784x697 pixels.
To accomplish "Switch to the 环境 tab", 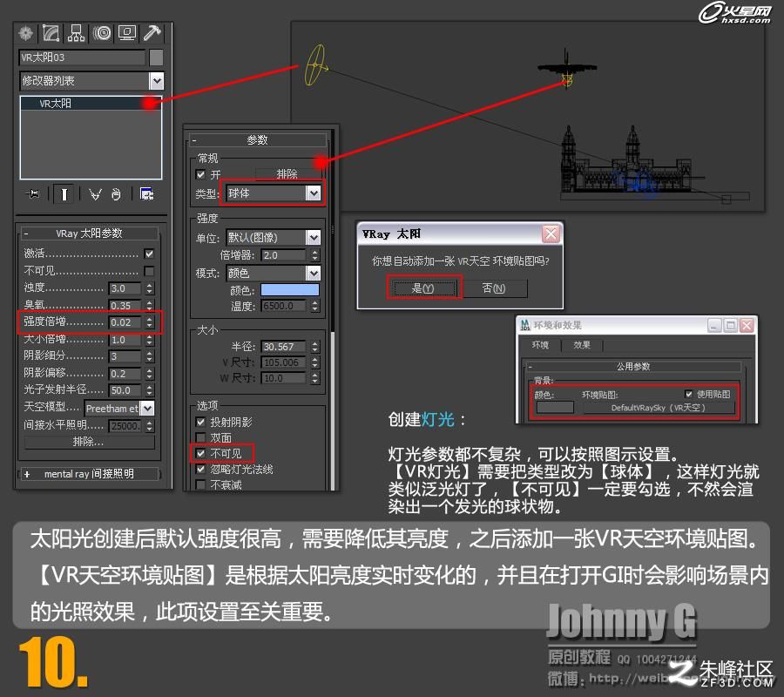I will 540,345.
